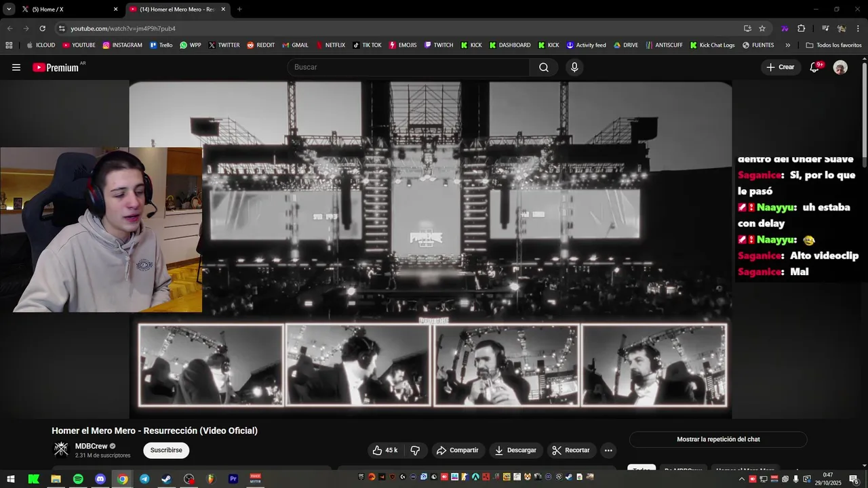Open MDBCrew channel avatar
This screenshot has width=868, height=488.
(61, 449)
